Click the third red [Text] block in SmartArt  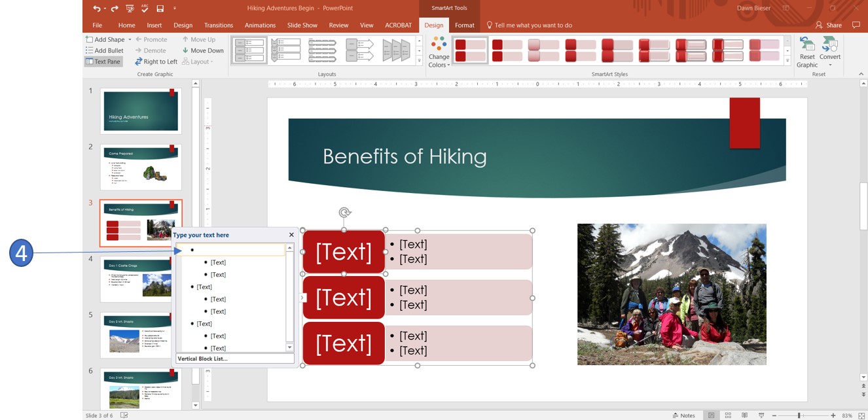(x=344, y=343)
